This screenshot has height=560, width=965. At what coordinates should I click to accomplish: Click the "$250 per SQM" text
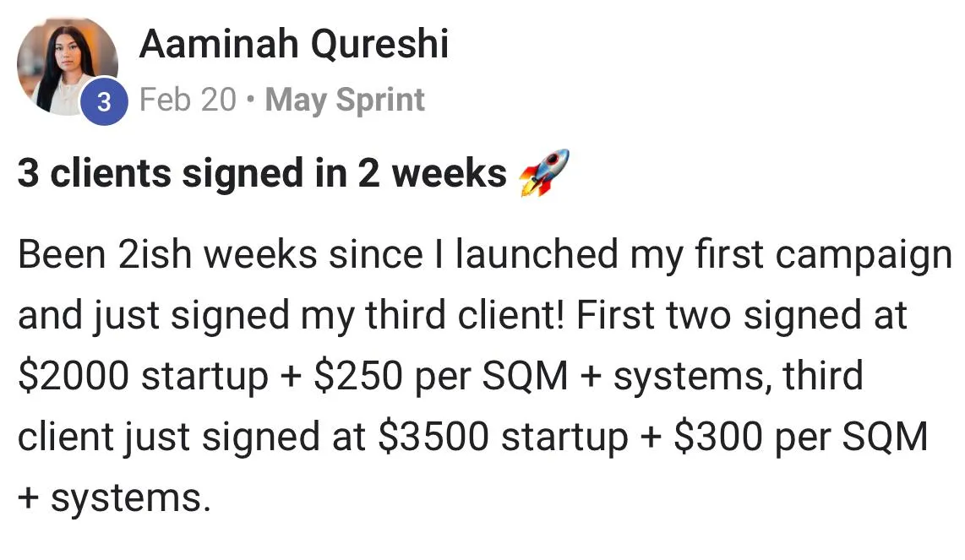440,378
